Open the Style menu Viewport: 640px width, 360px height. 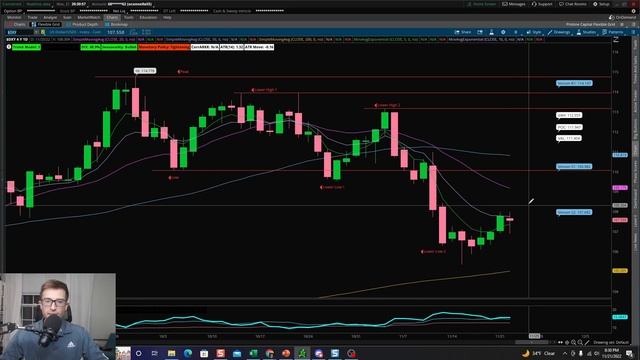pos(534,32)
